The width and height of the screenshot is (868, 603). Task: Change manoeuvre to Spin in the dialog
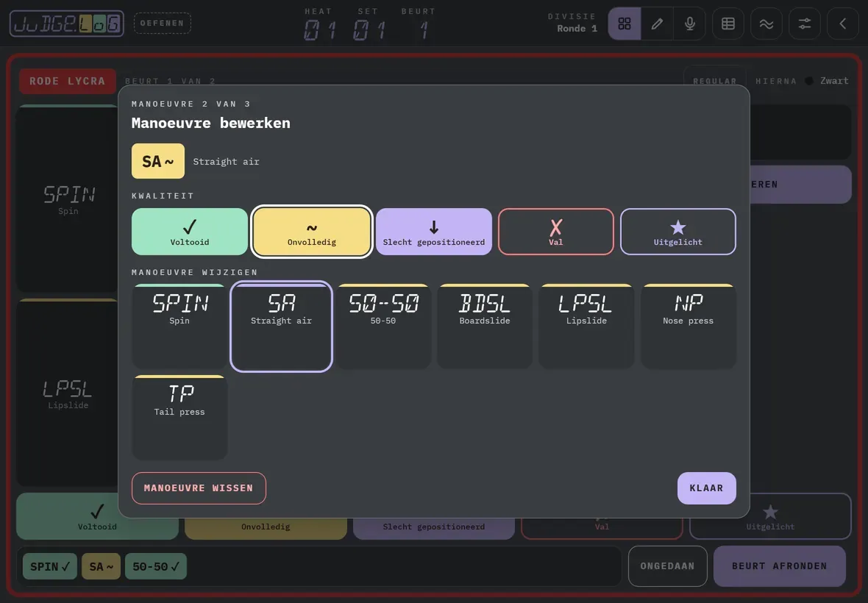point(179,327)
